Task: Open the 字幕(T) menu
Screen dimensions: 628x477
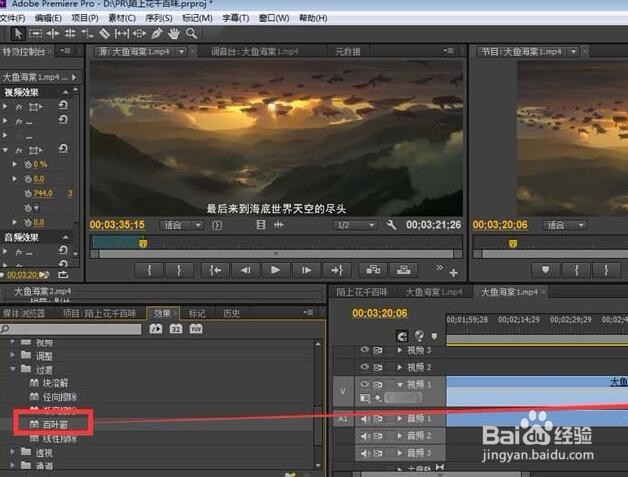Action: [x=236, y=18]
